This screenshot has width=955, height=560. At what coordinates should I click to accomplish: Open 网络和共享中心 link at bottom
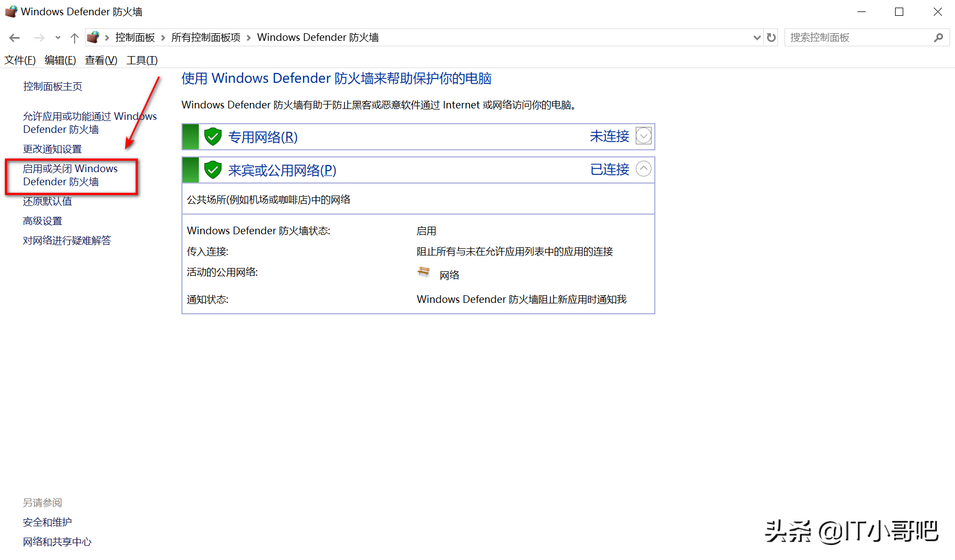coord(57,541)
